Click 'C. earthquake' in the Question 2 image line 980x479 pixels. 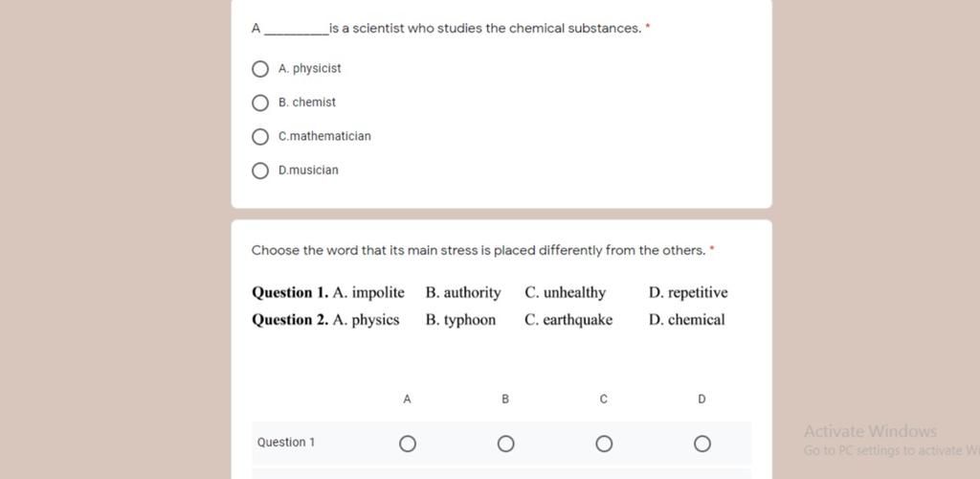point(568,320)
